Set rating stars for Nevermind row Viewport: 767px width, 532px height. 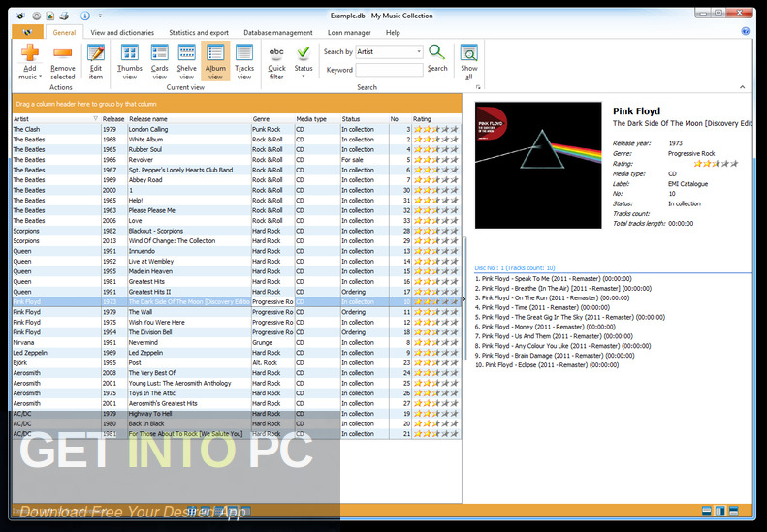coord(435,342)
